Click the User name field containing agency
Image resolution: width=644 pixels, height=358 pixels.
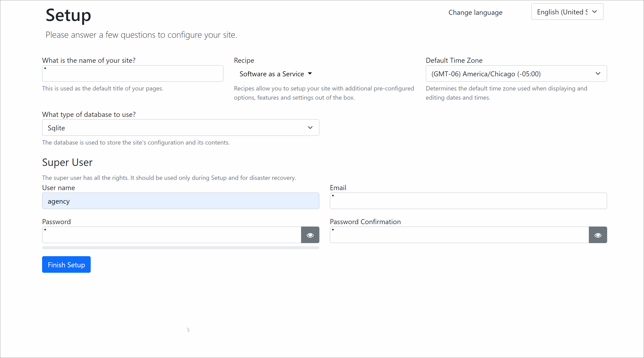pyautogui.click(x=180, y=201)
